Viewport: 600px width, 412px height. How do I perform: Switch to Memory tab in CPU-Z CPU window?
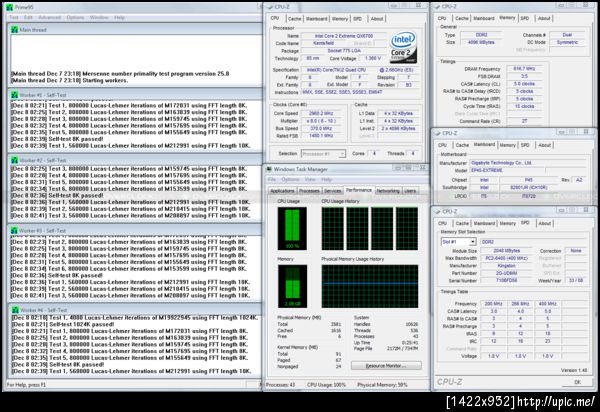tap(340, 19)
